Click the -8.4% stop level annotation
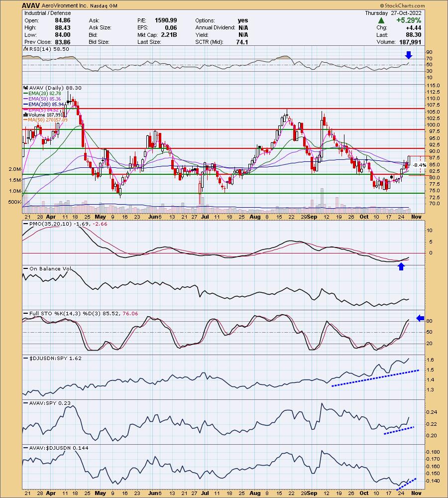448x498 pixels. coord(420,165)
